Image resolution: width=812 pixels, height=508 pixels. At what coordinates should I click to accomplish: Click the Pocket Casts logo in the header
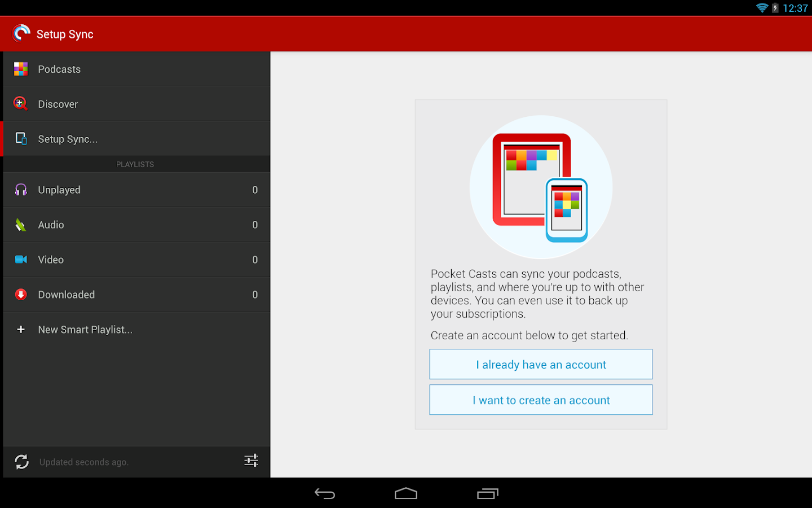pyautogui.click(x=21, y=33)
